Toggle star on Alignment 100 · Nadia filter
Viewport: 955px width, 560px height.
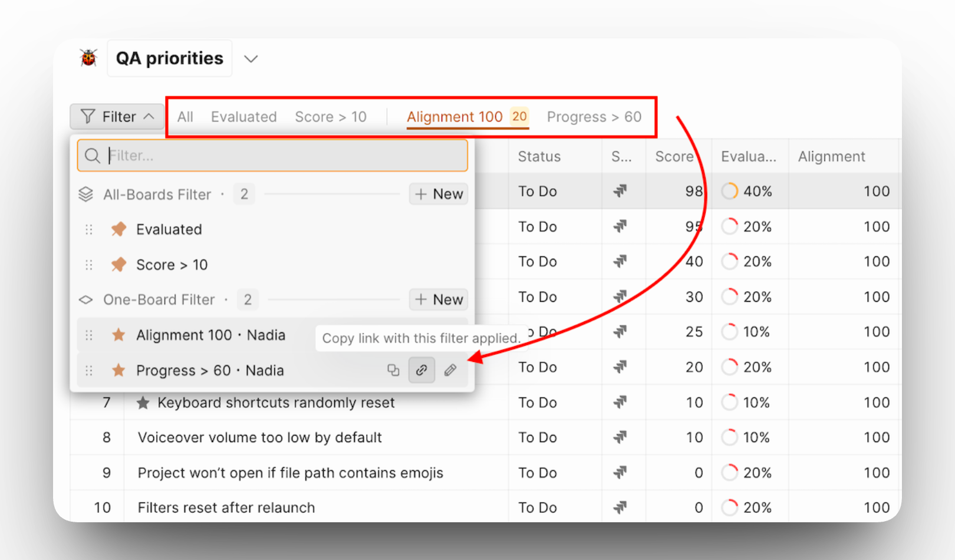click(118, 335)
